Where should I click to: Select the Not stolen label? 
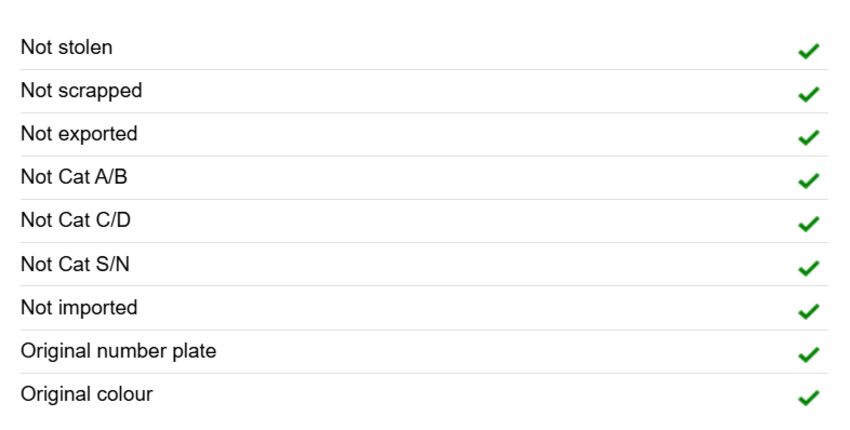(x=67, y=47)
